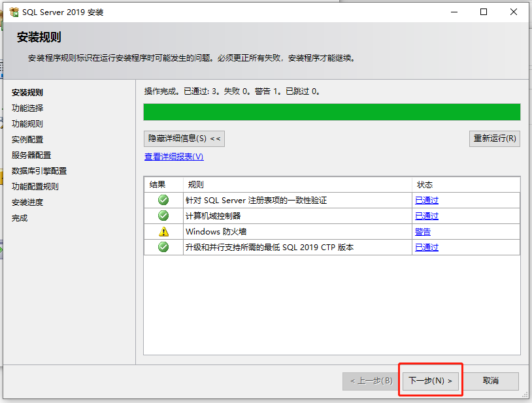Viewport: 532px width, 403px height.
Task: Click green check icon for 计算机域控制器 rule
Action: 163,216
